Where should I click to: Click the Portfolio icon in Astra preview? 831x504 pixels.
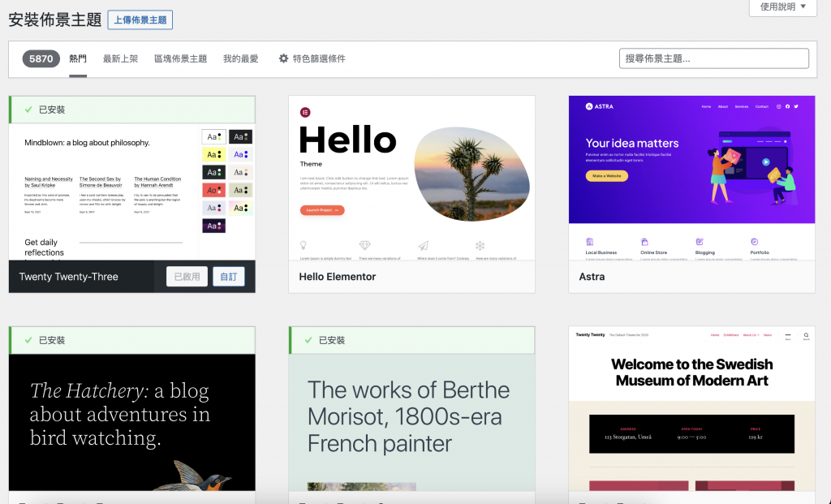[x=754, y=242]
